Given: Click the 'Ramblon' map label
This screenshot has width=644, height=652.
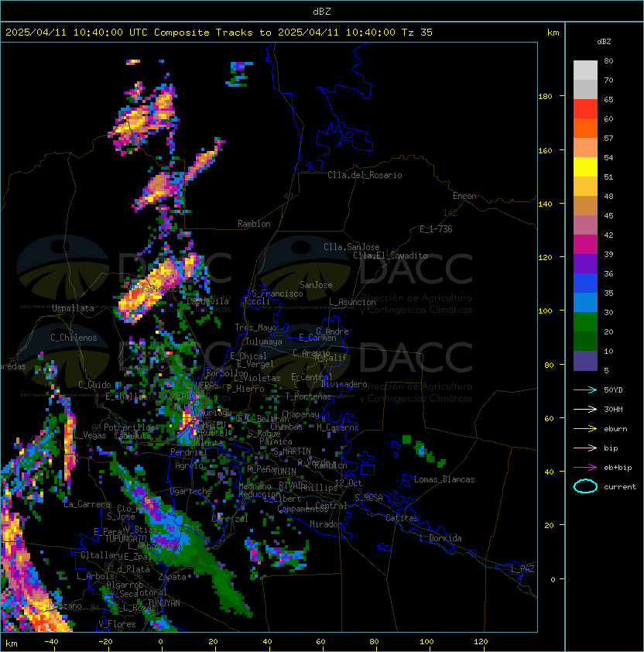Looking at the screenshot, I should click(x=254, y=224).
